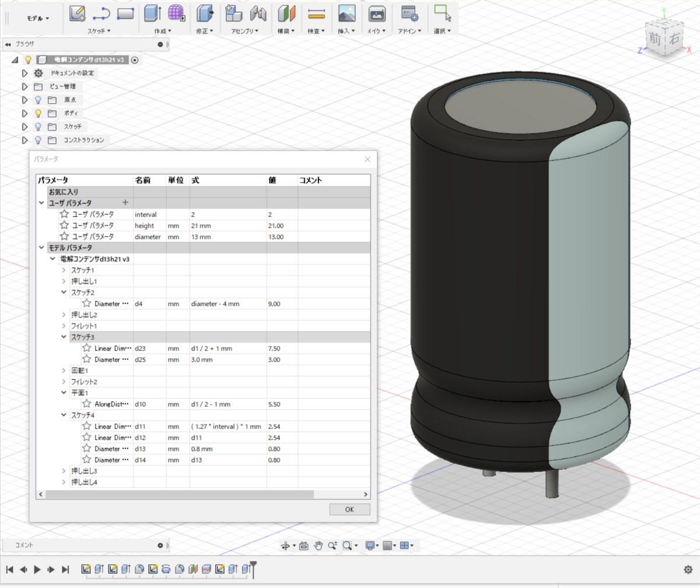
Task: Add a user parameter with plus icon
Action: (125, 202)
